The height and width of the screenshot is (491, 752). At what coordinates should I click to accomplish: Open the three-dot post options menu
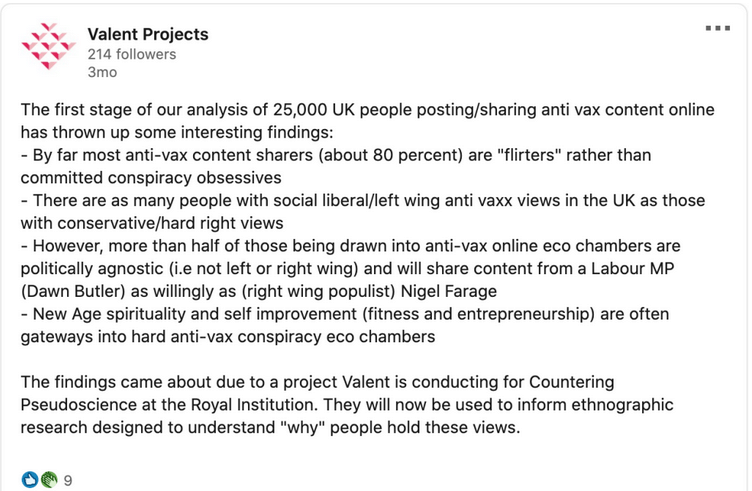click(717, 28)
